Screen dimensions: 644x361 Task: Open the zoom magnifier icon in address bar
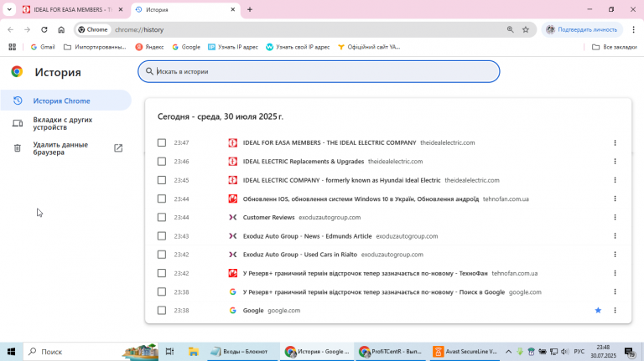[x=510, y=29]
